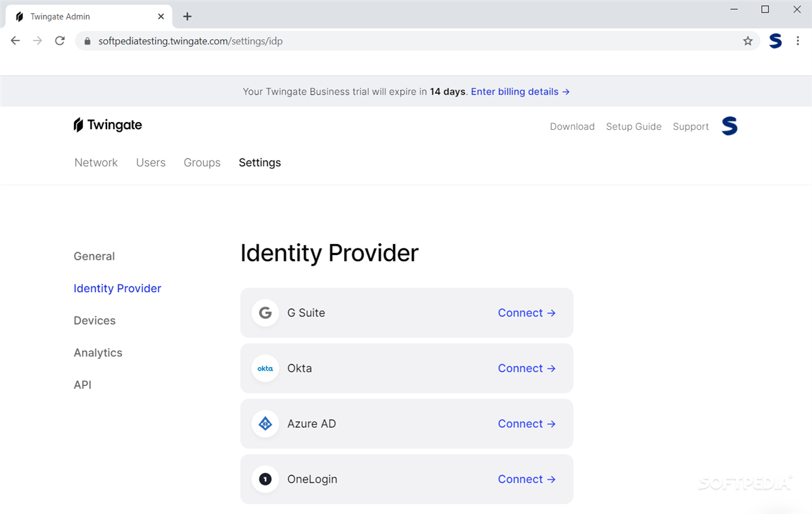Connect the Azure AD provider

point(527,424)
